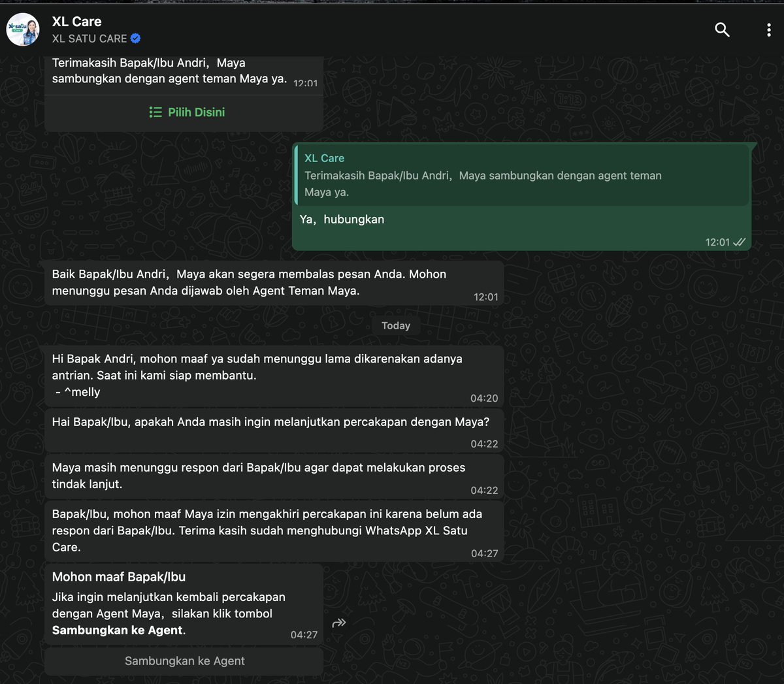Click message 'apakah Anda masih ingin melanjutkan percakapan'

(x=274, y=431)
